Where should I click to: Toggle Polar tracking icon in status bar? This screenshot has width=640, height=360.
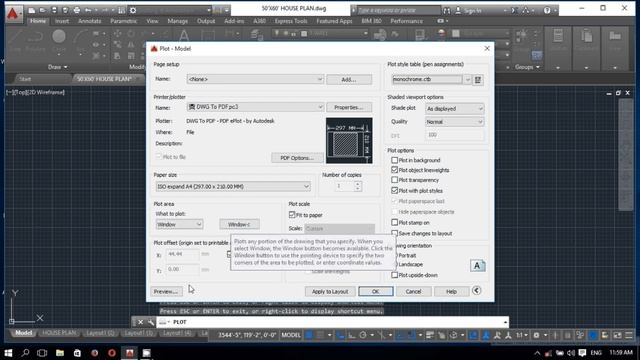pos(363,335)
